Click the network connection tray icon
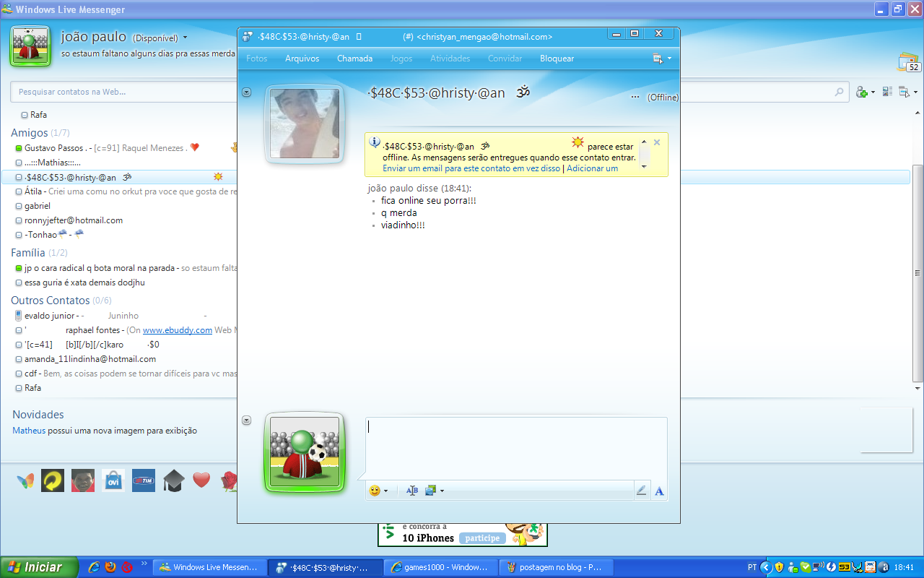 pos(818,567)
